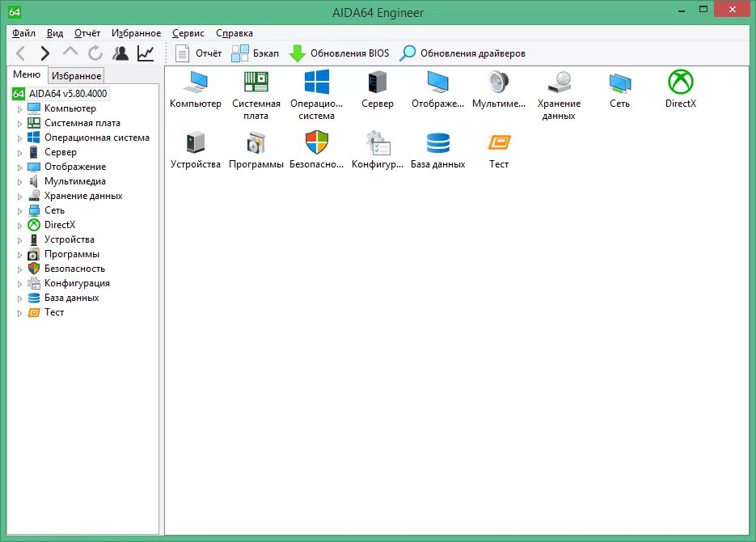Click the Бэкап toolbar button
The height and width of the screenshot is (542, 756).
tap(255, 53)
